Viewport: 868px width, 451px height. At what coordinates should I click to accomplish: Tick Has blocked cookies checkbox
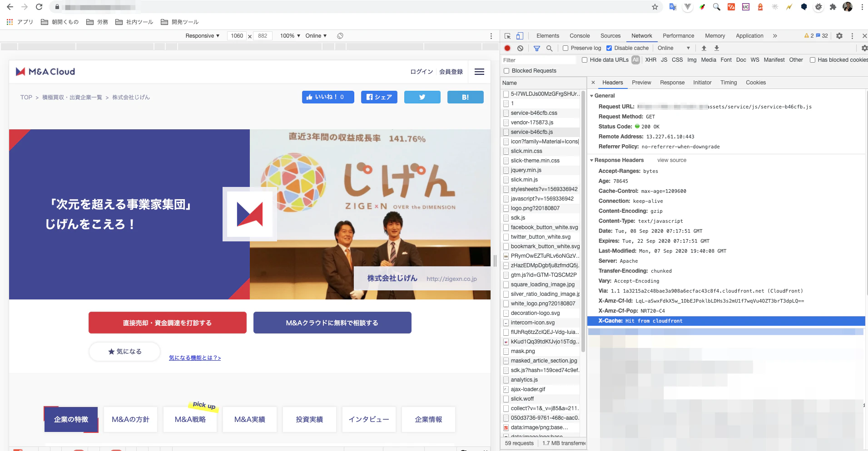click(813, 60)
